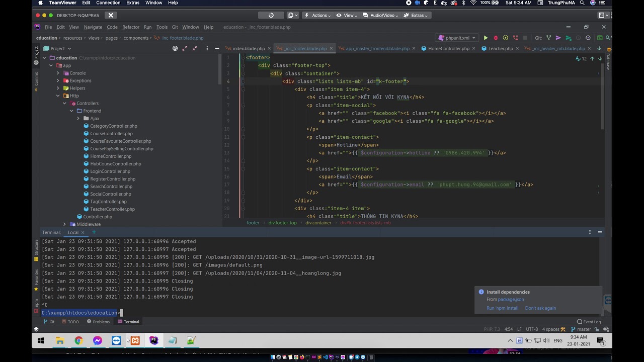This screenshot has width=644, height=362.
Task: Open Messenger from Windows taskbar
Action: coord(98,341)
